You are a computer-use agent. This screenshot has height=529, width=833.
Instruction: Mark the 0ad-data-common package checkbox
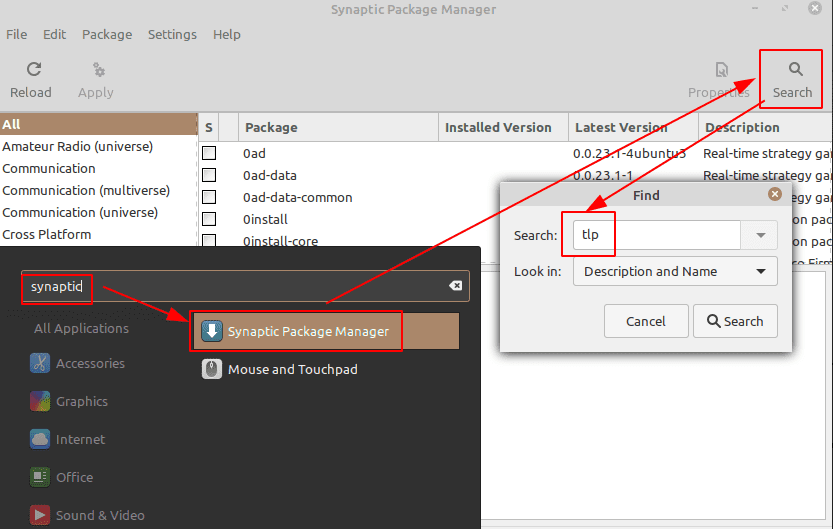coord(209,197)
